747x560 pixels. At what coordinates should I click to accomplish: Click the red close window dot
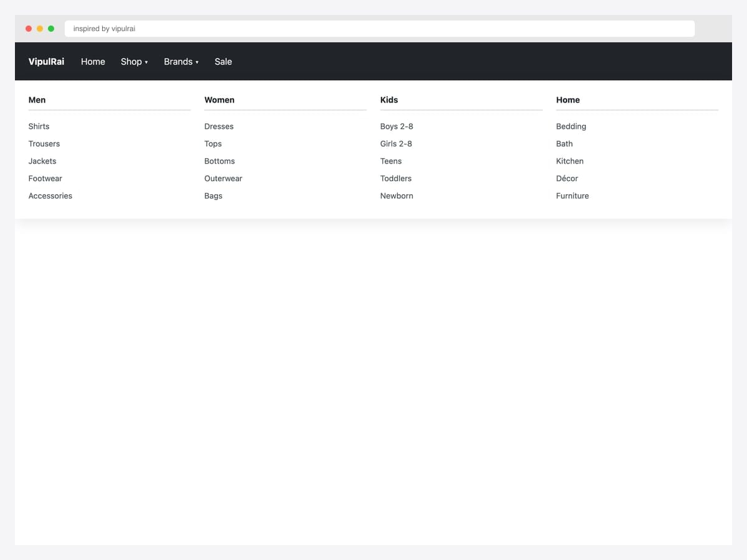point(29,29)
